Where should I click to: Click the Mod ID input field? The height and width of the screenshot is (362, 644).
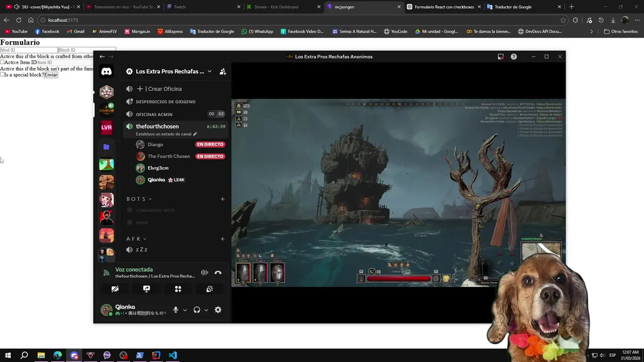point(29,50)
